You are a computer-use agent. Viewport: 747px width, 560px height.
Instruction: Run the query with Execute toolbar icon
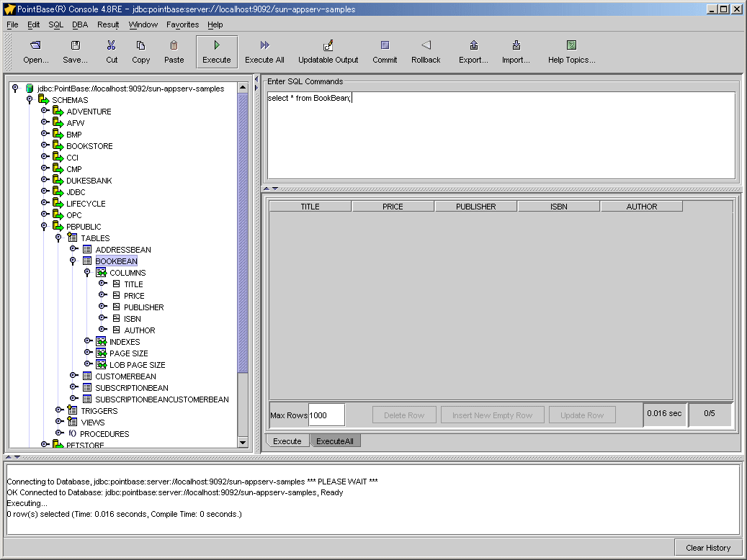point(217,45)
